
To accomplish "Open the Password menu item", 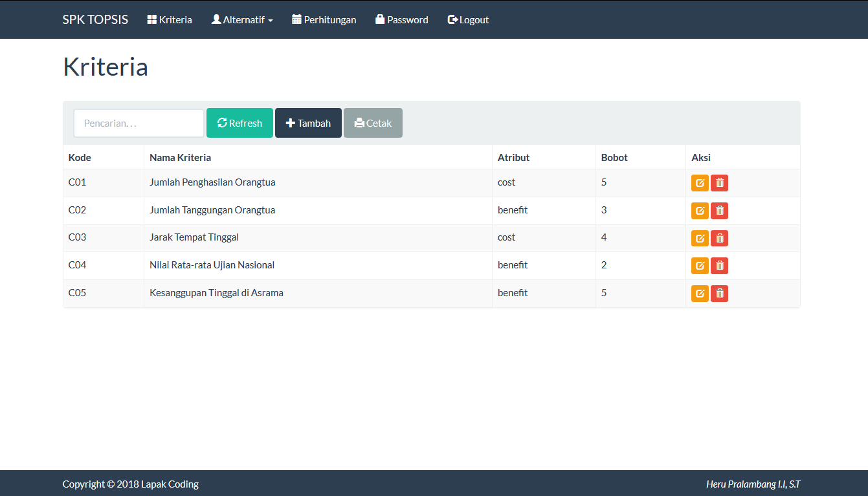I will click(401, 20).
